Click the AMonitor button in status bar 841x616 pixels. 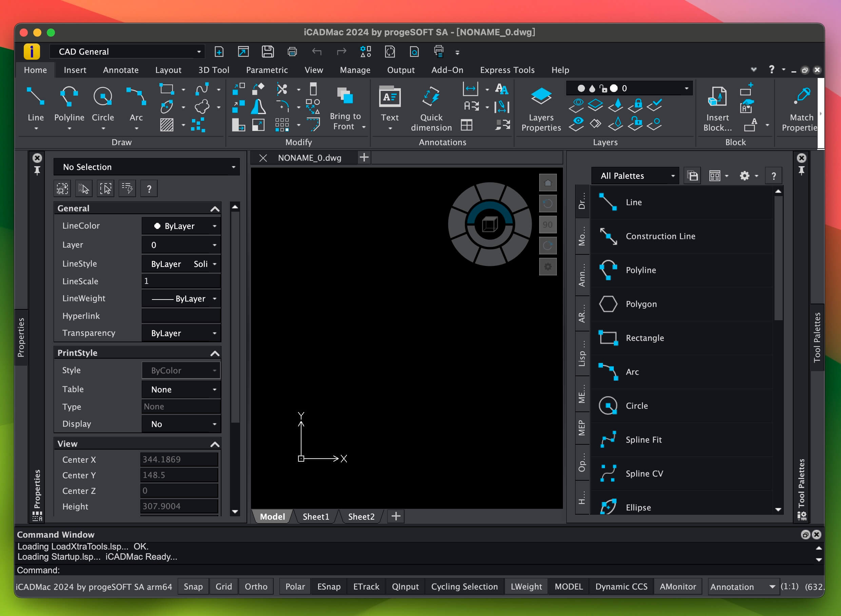(678, 586)
